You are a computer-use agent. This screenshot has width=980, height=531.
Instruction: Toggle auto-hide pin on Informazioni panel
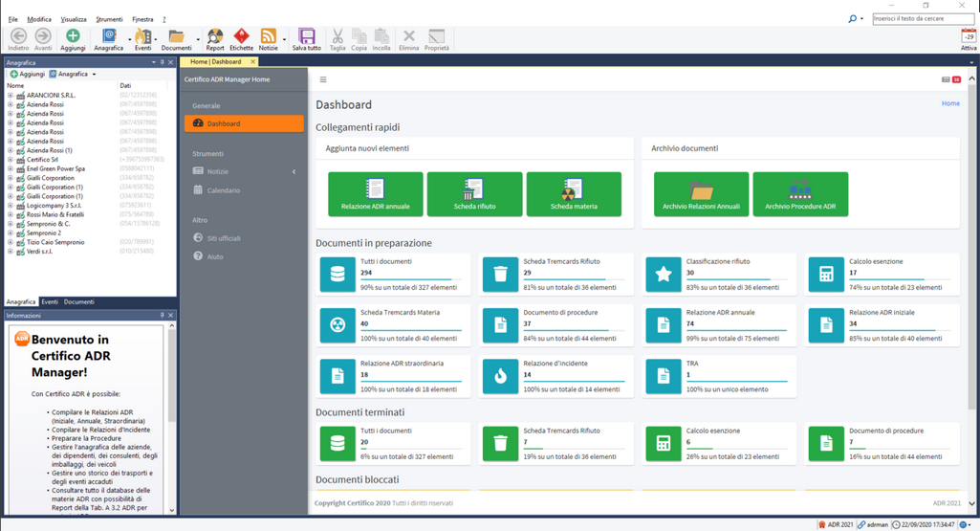point(163,315)
